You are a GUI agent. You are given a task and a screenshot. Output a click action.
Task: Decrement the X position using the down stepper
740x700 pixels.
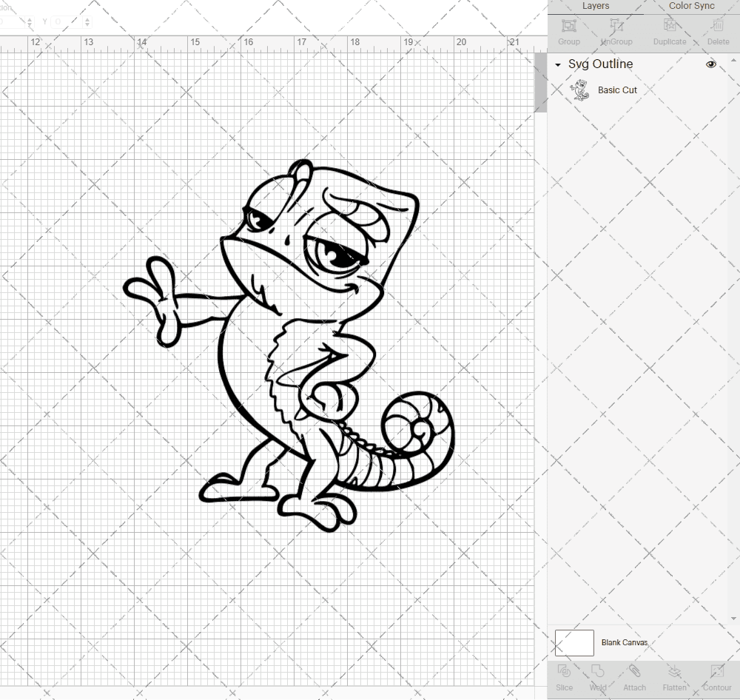click(x=30, y=24)
